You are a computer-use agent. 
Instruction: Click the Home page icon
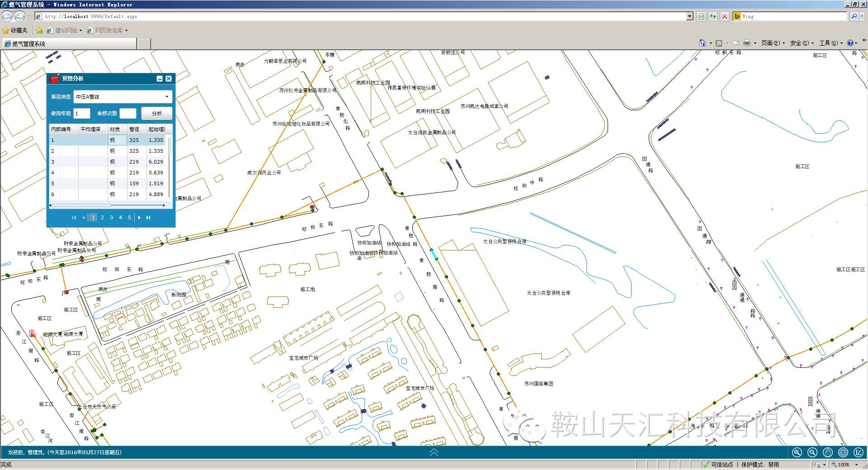point(702,43)
